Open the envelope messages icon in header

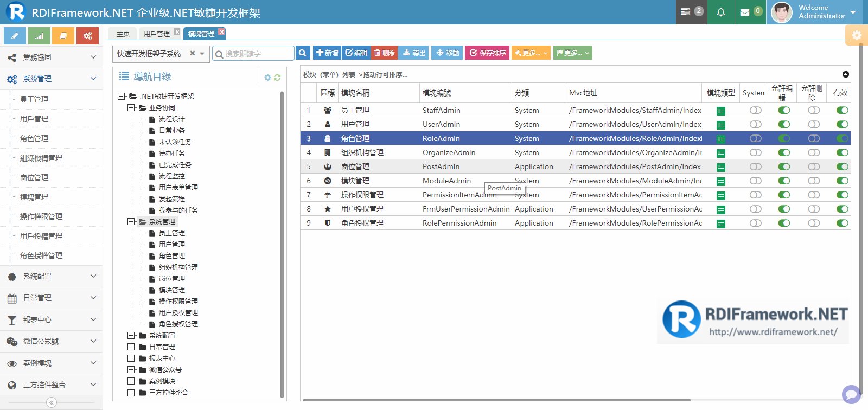(751, 12)
